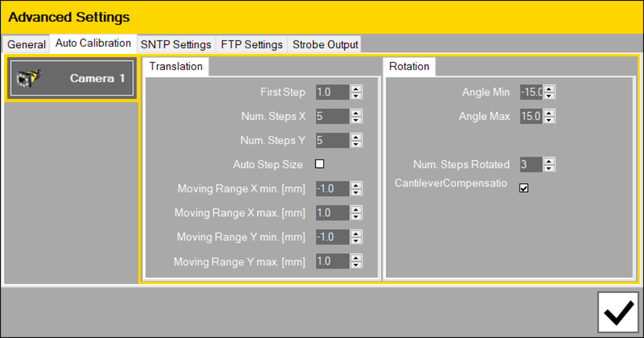Open the FTP Settings tab
The image size is (644, 338).
(x=252, y=44)
